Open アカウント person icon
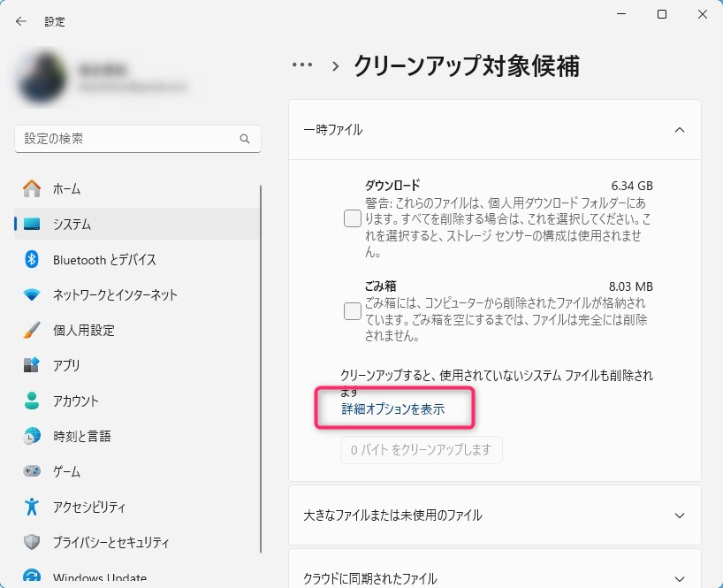Viewport: 723px width, 588px height. tap(32, 401)
